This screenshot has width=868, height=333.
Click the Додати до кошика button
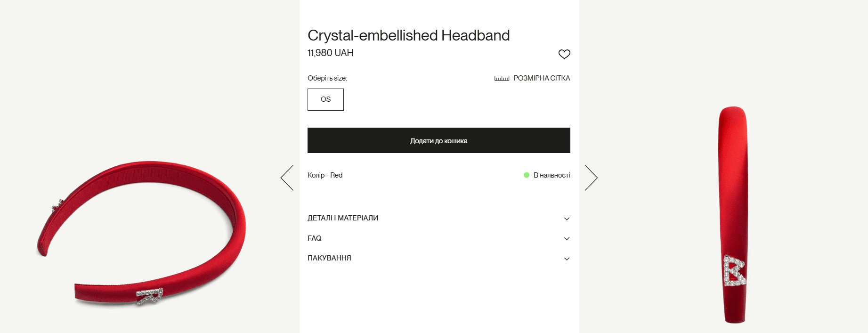(x=438, y=140)
